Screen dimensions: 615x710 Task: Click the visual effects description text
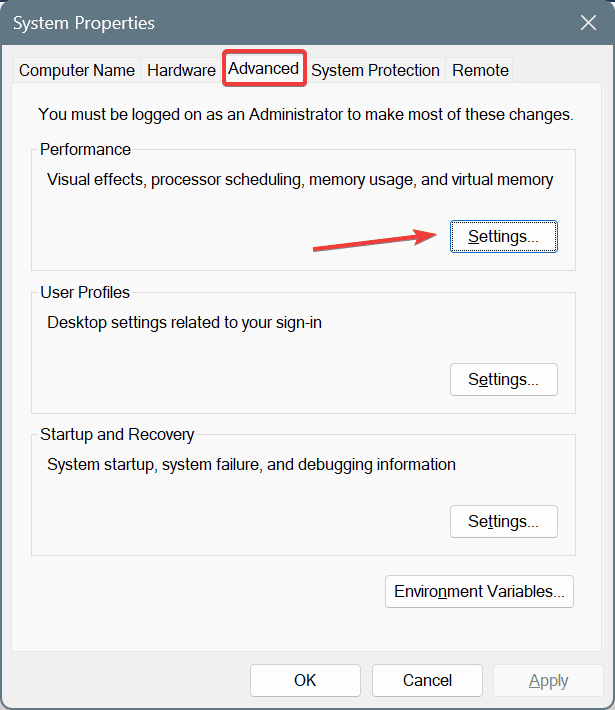pos(300,180)
